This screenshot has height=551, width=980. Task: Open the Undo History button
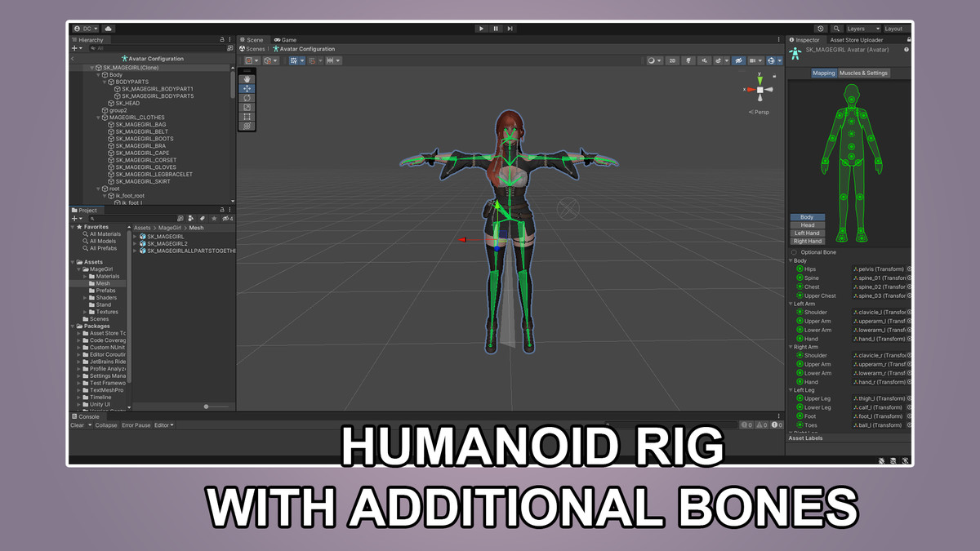tap(821, 29)
